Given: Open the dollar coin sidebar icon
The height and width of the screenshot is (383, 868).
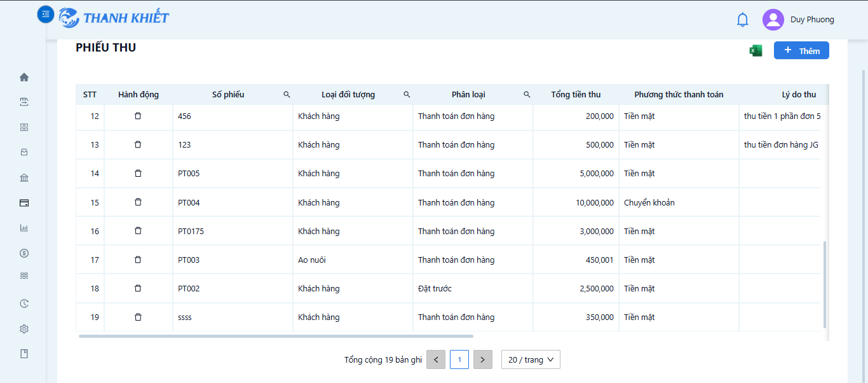Looking at the screenshot, I should coord(24,253).
